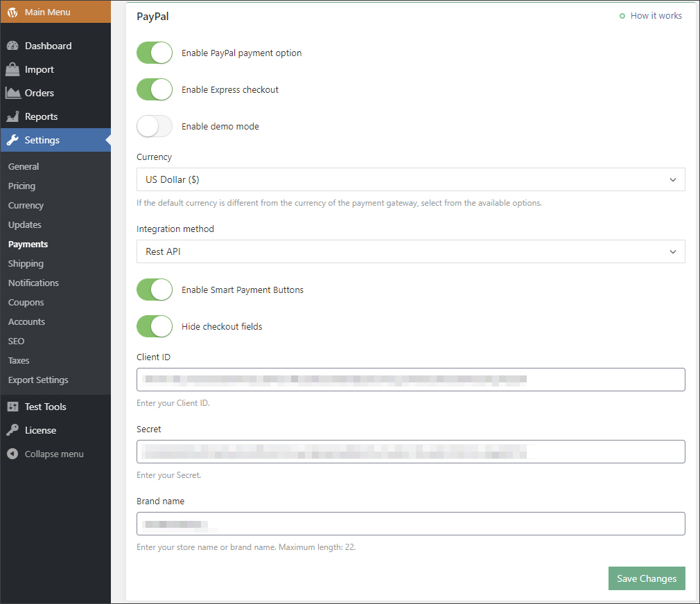The image size is (700, 604).
Task: Click into the Brand name field
Action: click(x=411, y=524)
